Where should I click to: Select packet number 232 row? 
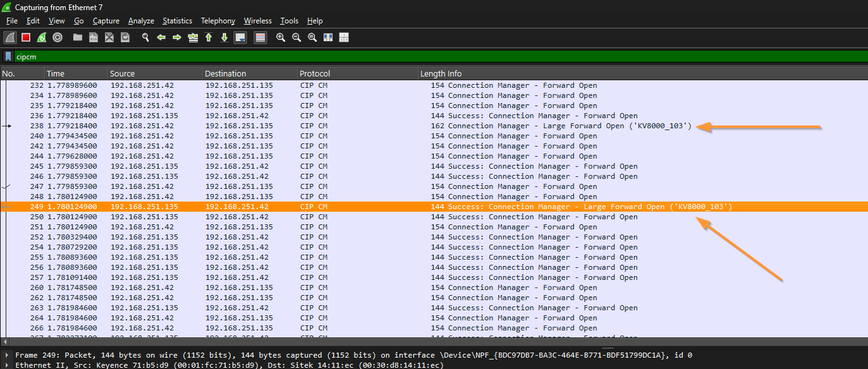[x=434, y=85]
